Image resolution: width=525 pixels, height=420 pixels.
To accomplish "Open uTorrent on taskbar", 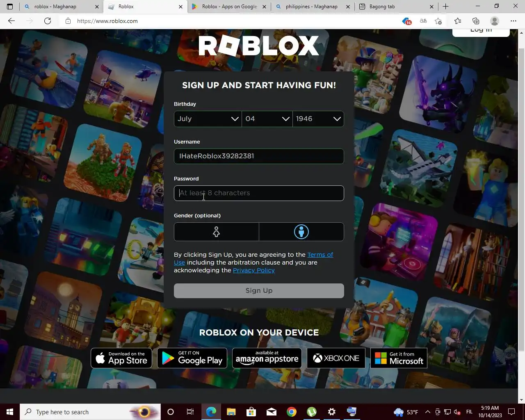I will 312,412.
